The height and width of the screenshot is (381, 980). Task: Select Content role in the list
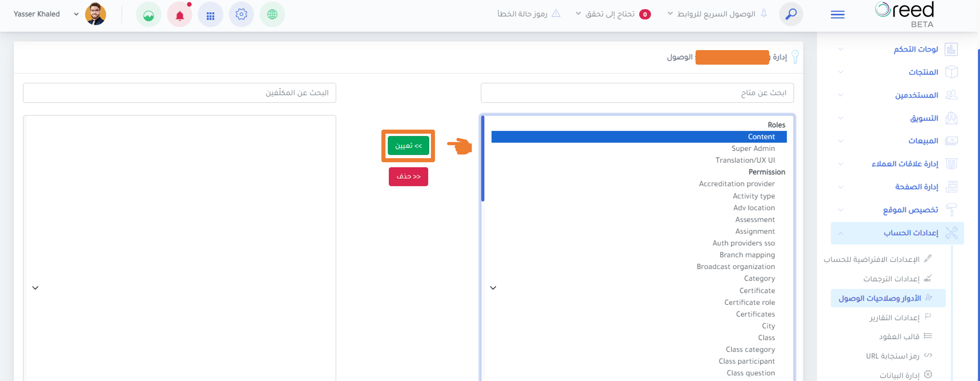click(x=639, y=137)
